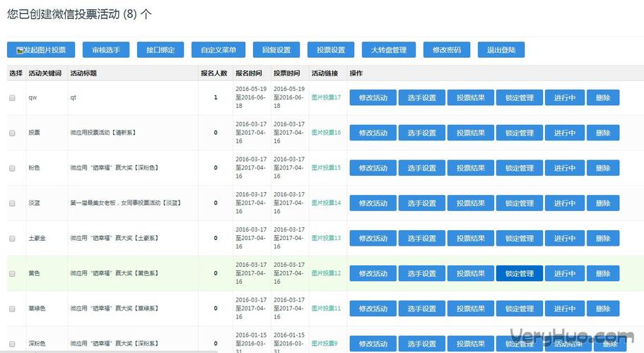Open link 图片投票13
The height and width of the screenshot is (353, 644).
(x=326, y=238)
